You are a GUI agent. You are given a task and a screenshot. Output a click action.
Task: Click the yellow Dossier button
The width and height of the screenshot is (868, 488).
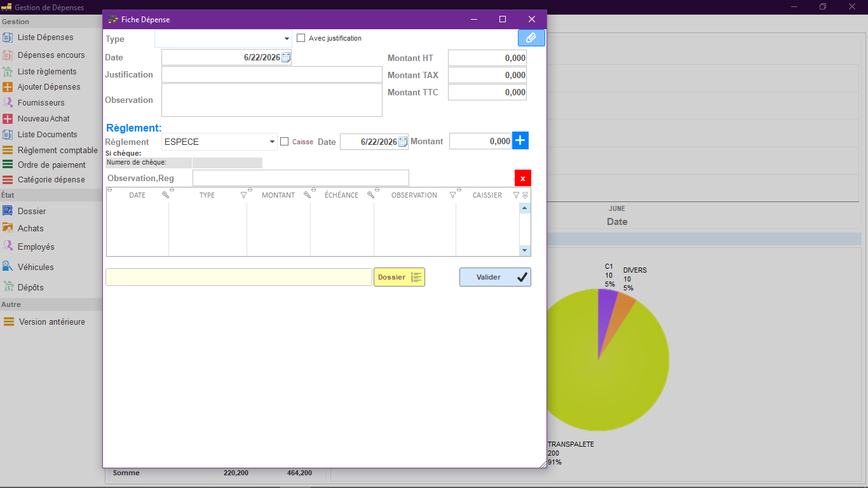pos(399,277)
